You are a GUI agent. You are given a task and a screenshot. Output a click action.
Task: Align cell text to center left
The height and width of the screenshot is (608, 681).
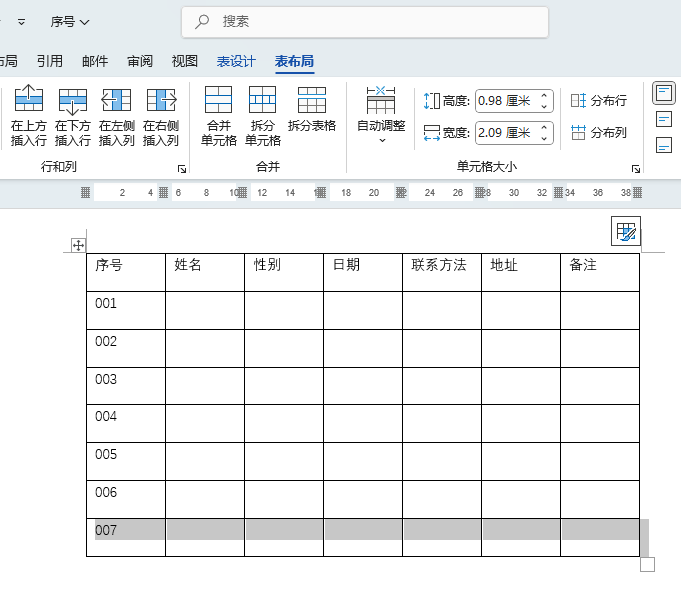pos(664,119)
